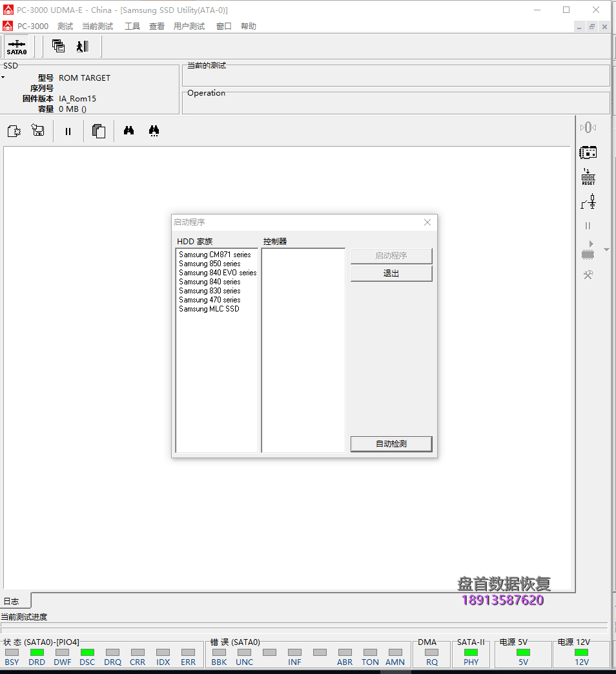
Task: Select Samsung 850 series in the list
Action: coord(210,264)
